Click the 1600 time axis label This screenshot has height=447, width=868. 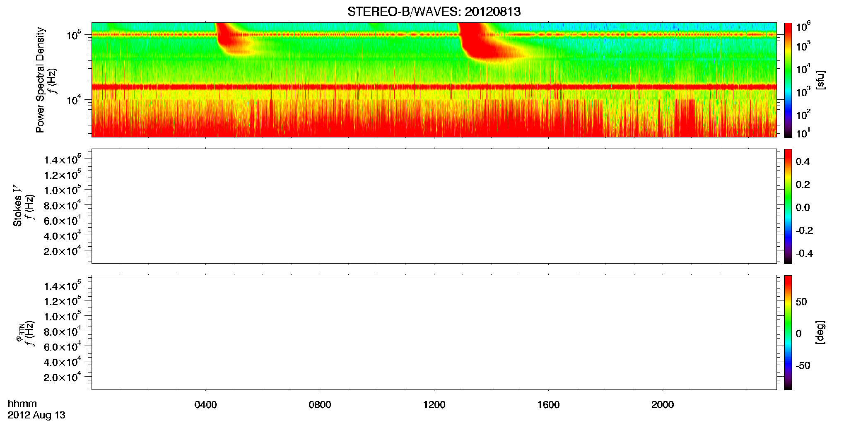point(548,405)
